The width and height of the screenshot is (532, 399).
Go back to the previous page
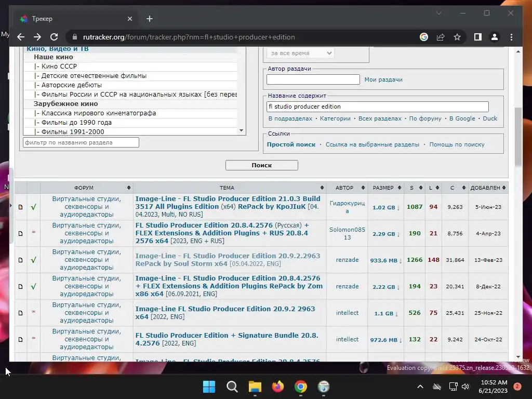[21, 37]
